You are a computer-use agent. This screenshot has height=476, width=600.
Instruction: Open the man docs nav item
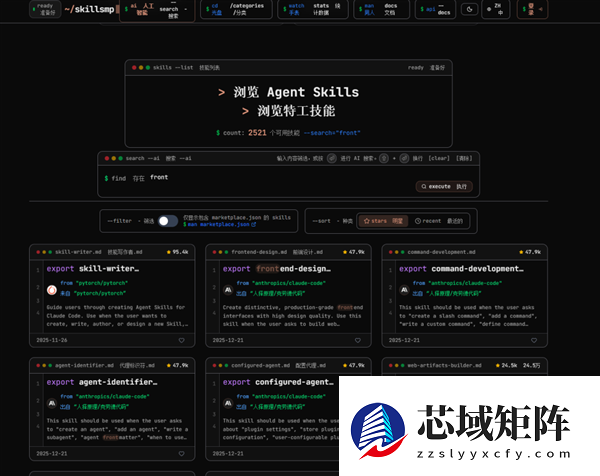[x=381, y=9]
